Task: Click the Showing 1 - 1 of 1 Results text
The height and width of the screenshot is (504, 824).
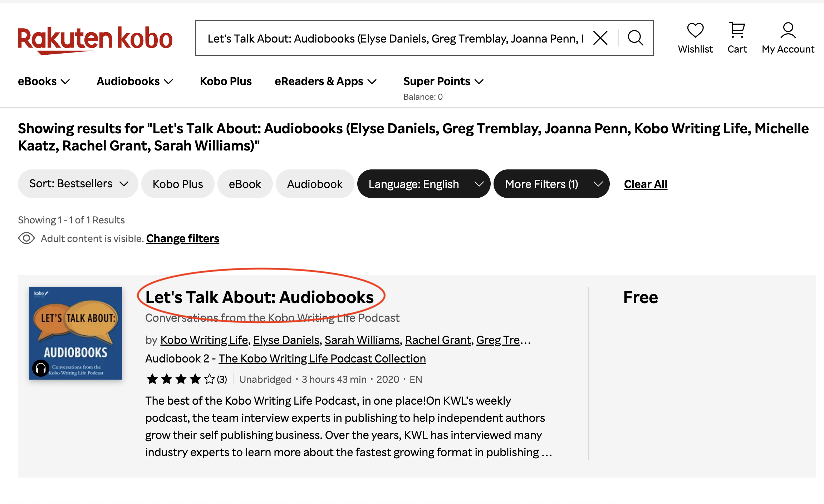Action: pyautogui.click(x=71, y=220)
